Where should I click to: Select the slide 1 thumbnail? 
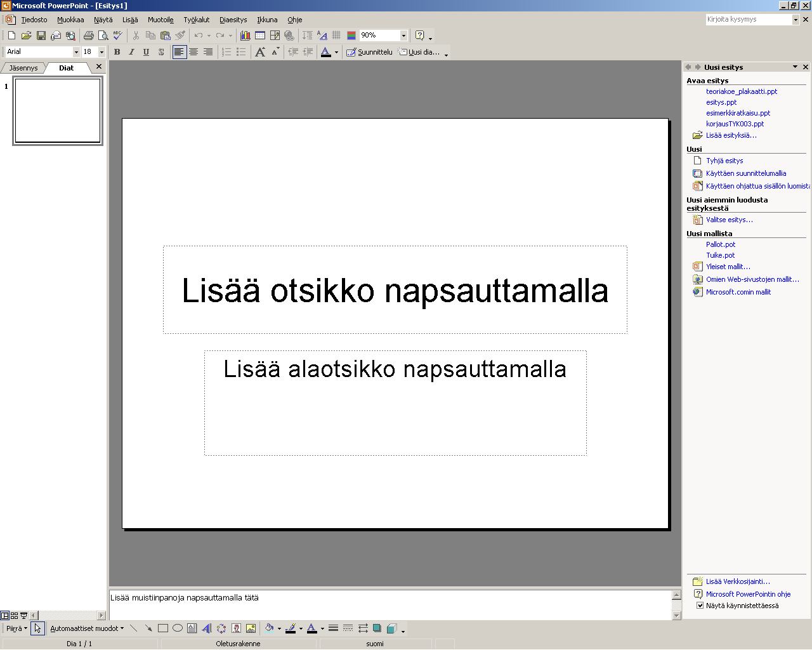pos(58,110)
